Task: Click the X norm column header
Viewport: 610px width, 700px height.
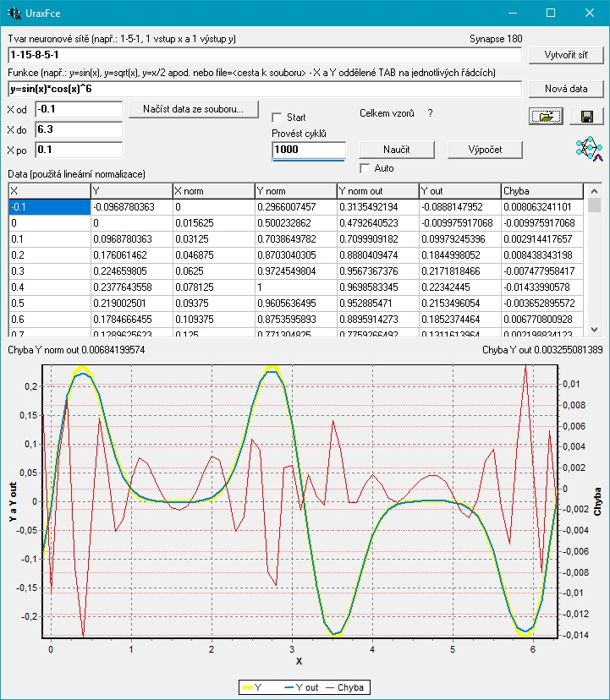Action: pyautogui.click(x=214, y=191)
